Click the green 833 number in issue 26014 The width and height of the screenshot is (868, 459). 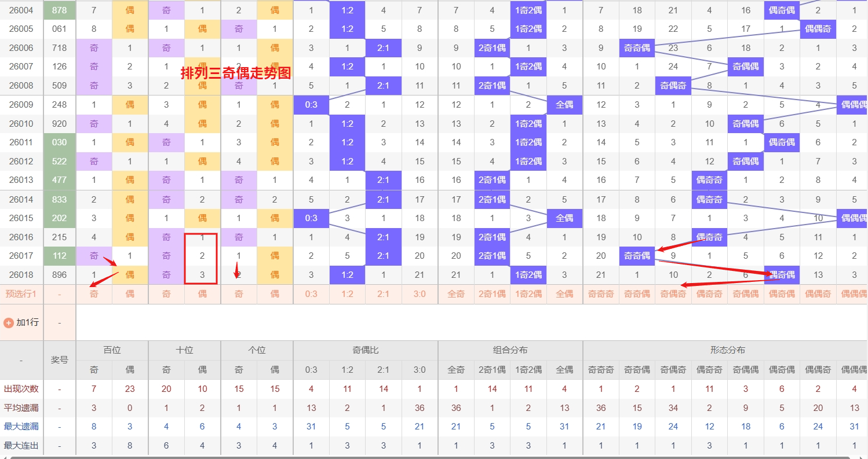click(x=59, y=200)
